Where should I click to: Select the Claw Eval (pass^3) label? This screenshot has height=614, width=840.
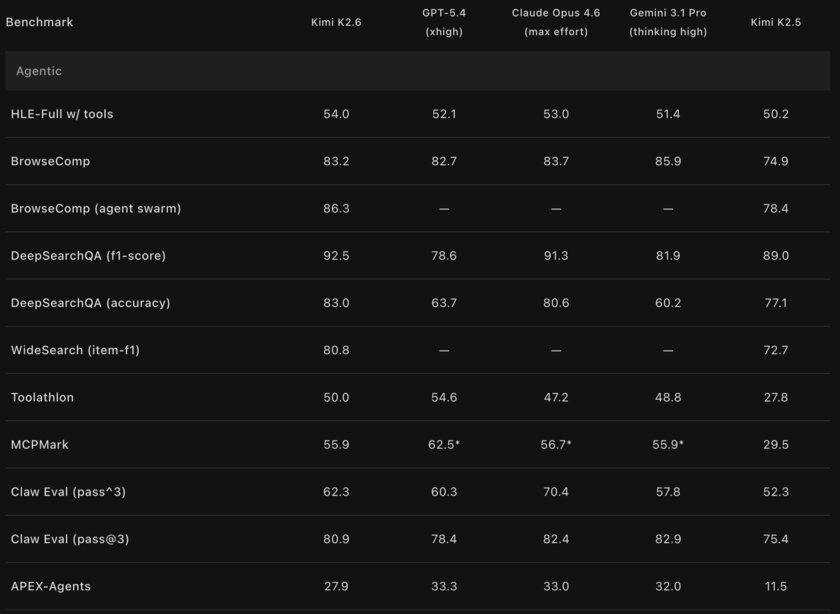[x=70, y=492]
